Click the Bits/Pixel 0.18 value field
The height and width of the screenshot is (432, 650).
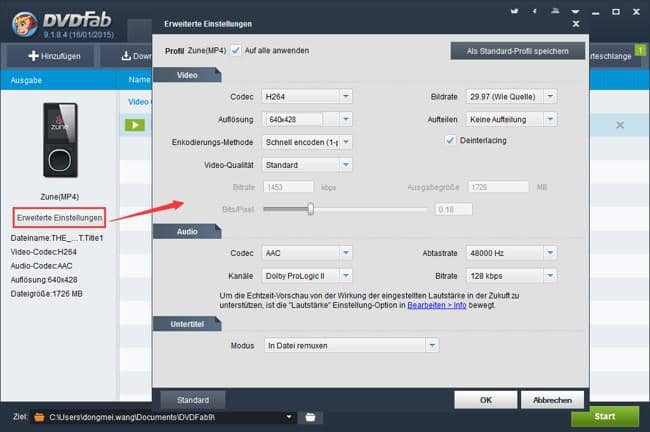click(x=453, y=209)
